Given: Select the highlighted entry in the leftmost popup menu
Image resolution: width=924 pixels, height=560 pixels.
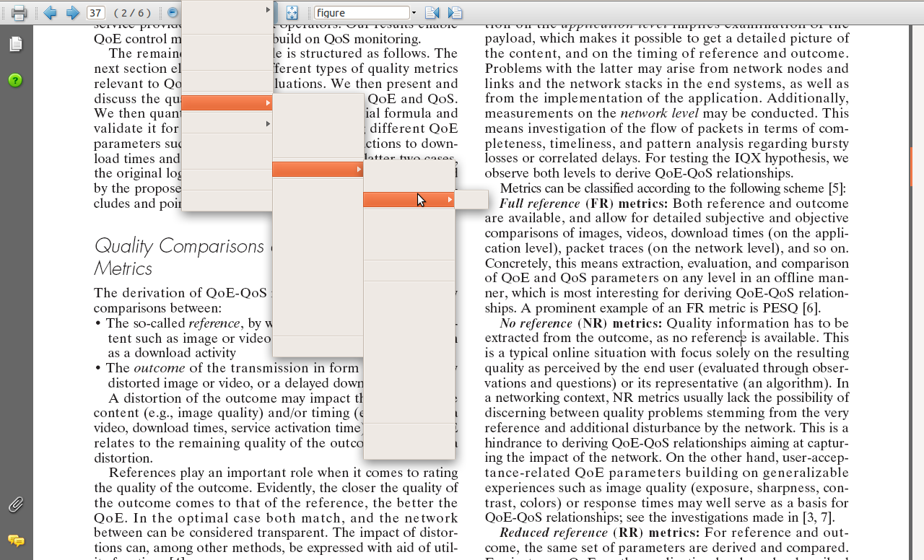Looking at the screenshot, I should click(227, 103).
